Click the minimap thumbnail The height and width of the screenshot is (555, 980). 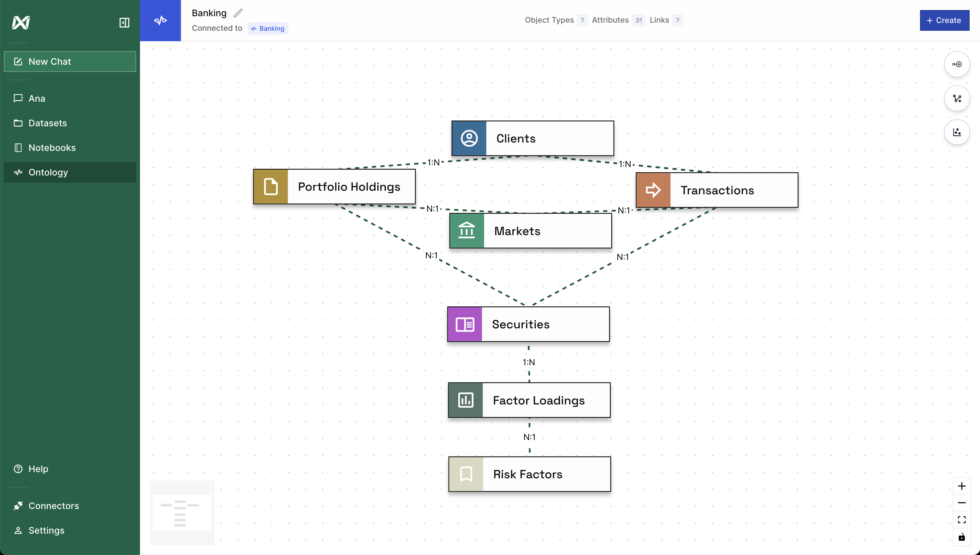tap(182, 513)
